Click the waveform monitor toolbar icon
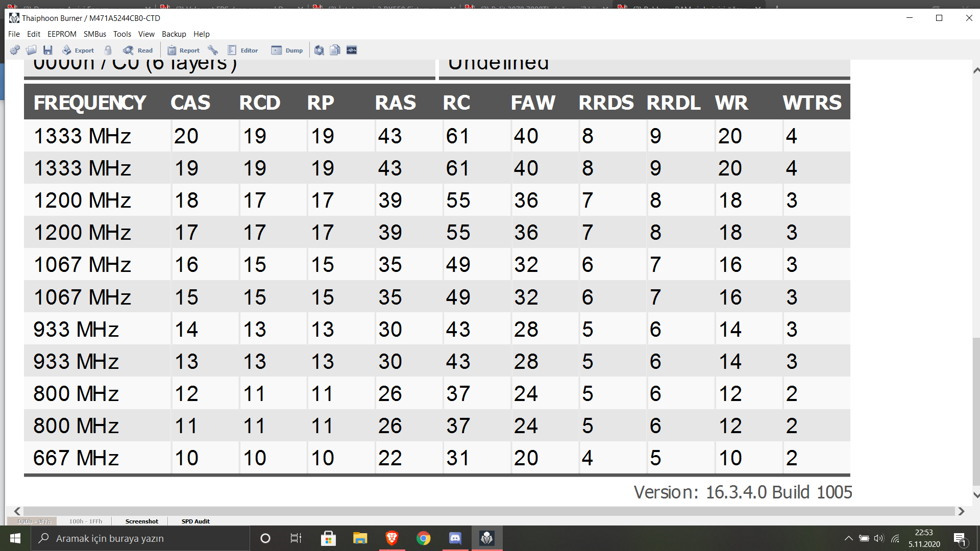 point(352,50)
